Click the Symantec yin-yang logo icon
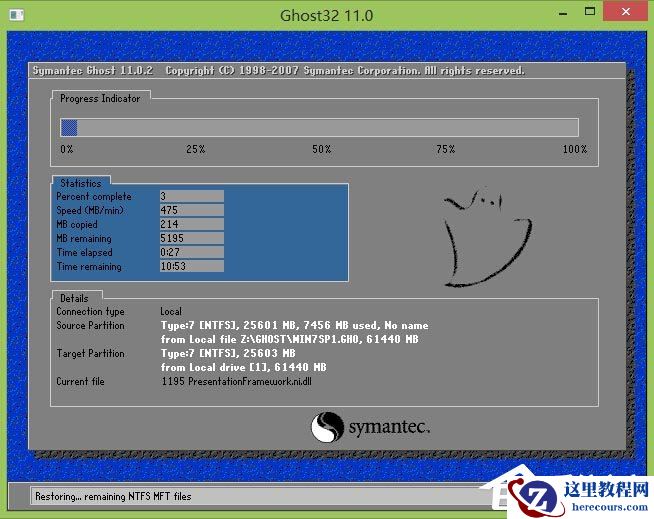 point(327,427)
